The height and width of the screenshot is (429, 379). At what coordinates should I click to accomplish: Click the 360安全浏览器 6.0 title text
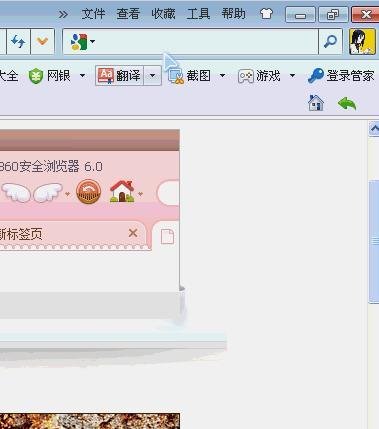tap(51, 166)
